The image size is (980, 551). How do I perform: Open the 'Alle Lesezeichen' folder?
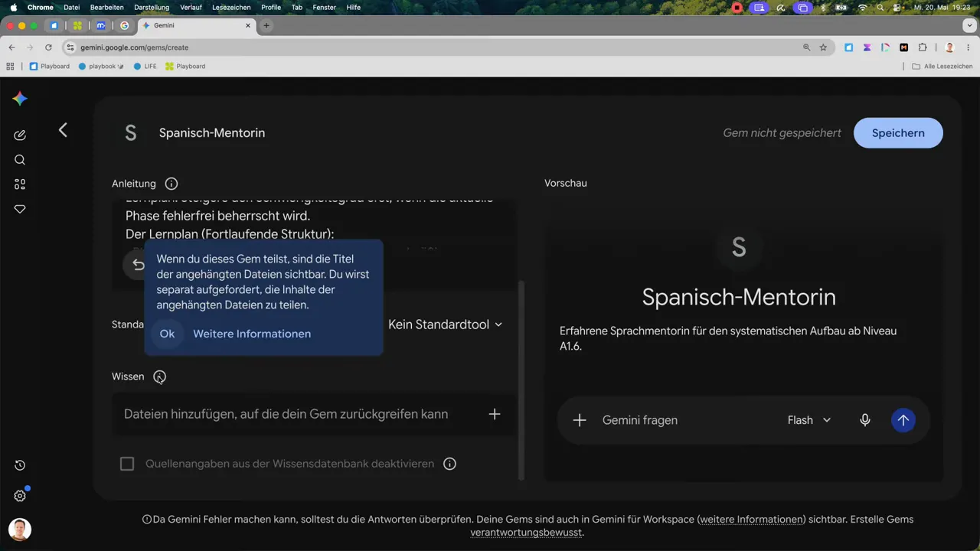point(942,67)
